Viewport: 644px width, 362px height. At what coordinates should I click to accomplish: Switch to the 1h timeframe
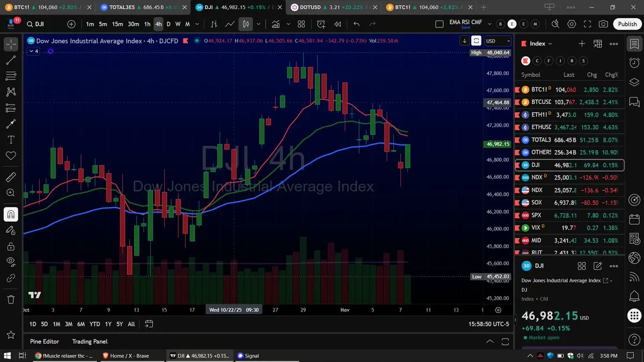pyautogui.click(x=147, y=24)
